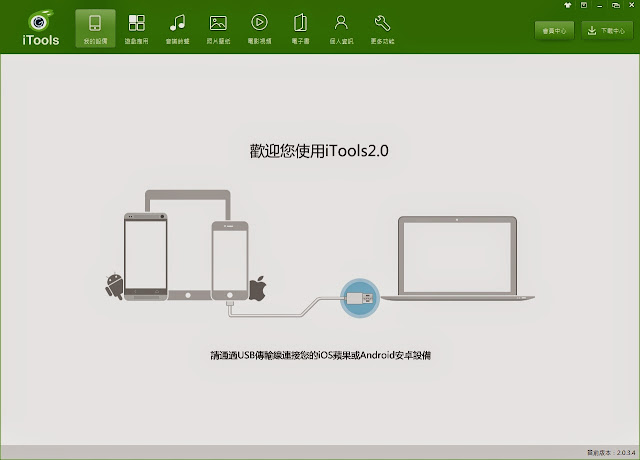Click the laptop illustration
The width and height of the screenshot is (640, 460).
coord(458,258)
